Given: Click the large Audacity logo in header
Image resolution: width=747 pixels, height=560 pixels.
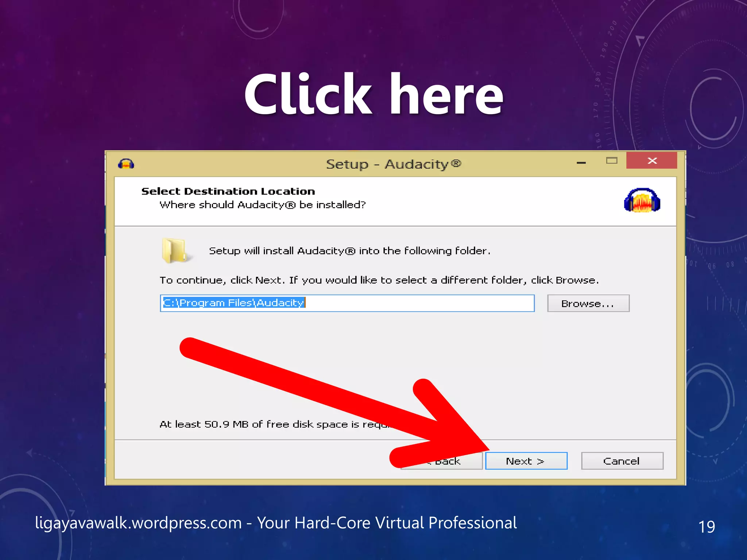Looking at the screenshot, I should (642, 200).
